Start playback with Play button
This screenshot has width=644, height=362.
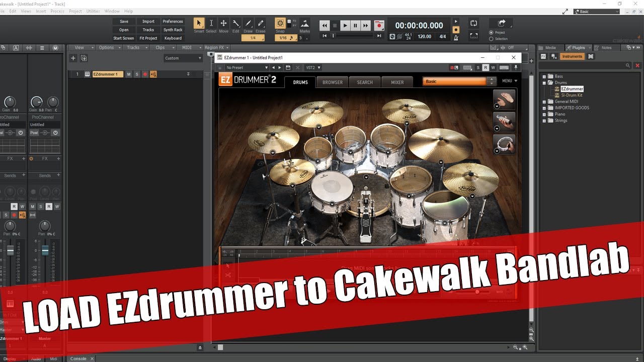coord(345,25)
